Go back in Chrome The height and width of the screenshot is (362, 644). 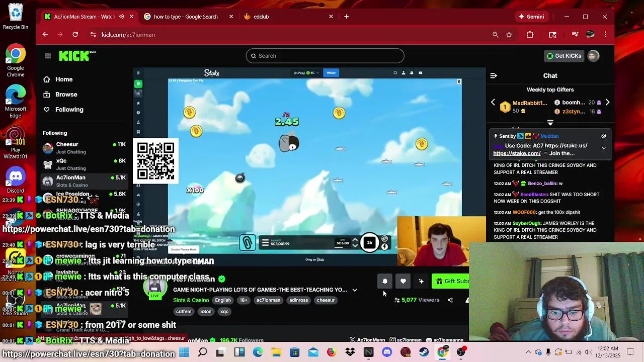(x=45, y=35)
